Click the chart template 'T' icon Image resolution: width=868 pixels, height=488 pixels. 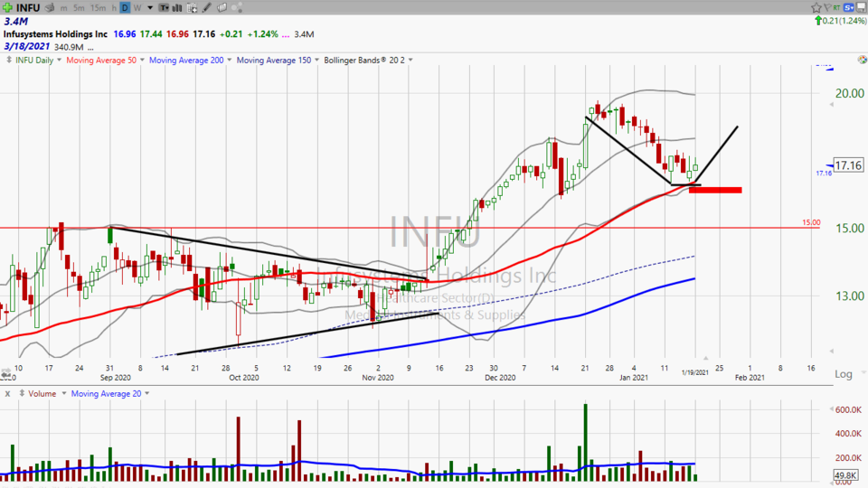point(165,8)
